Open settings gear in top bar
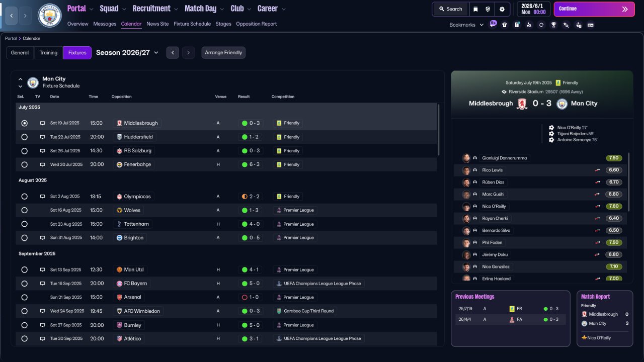This screenshot has height=362, width=644. [x=502, y=9]
